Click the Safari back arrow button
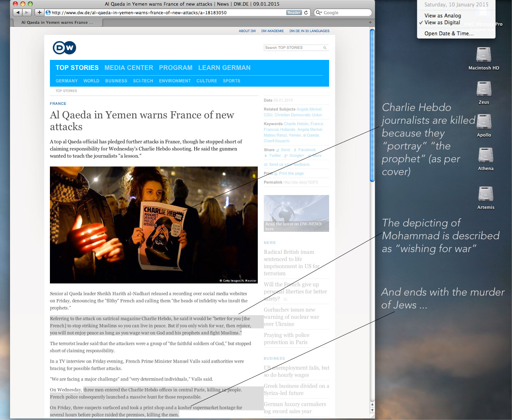This screenshot has width=512, height=420. point(17,12)
